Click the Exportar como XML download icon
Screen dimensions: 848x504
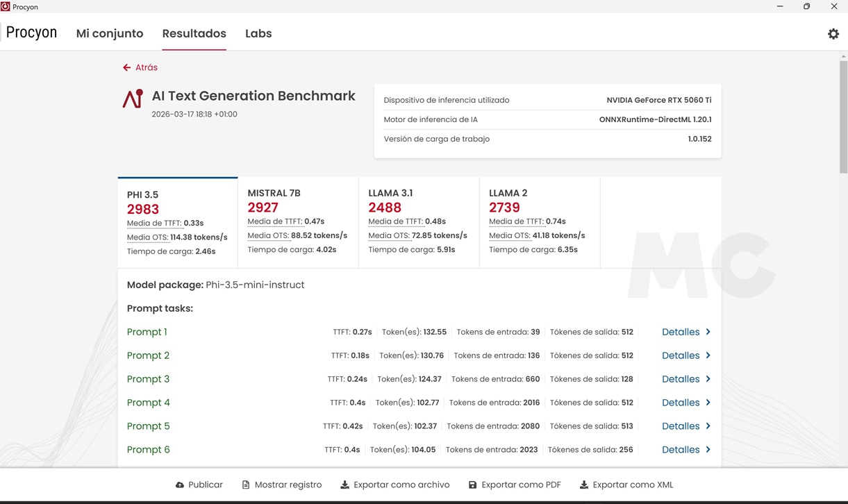point(584,485)
